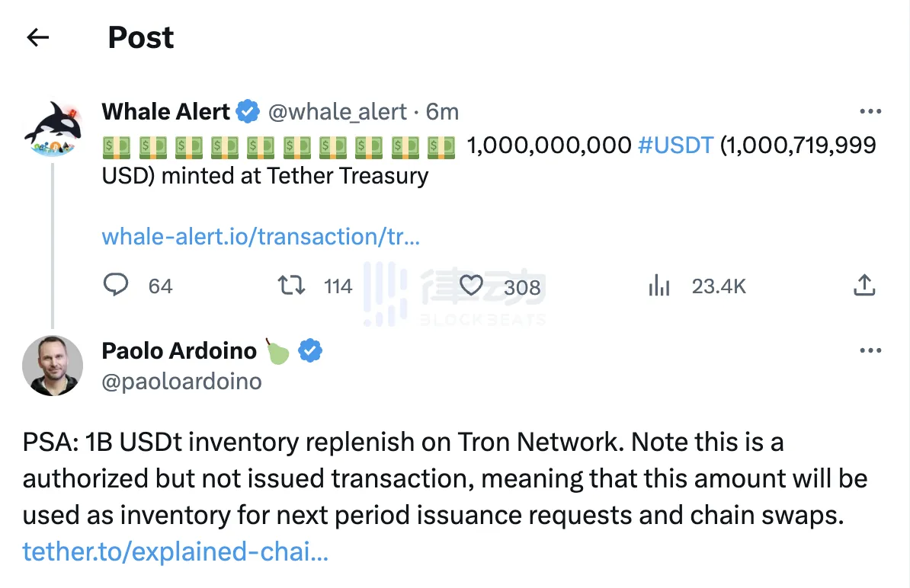Reply to Whale Alert tweet via comment icon
Viewport: 910px width, 588px height.
click(x=116, y=285)
